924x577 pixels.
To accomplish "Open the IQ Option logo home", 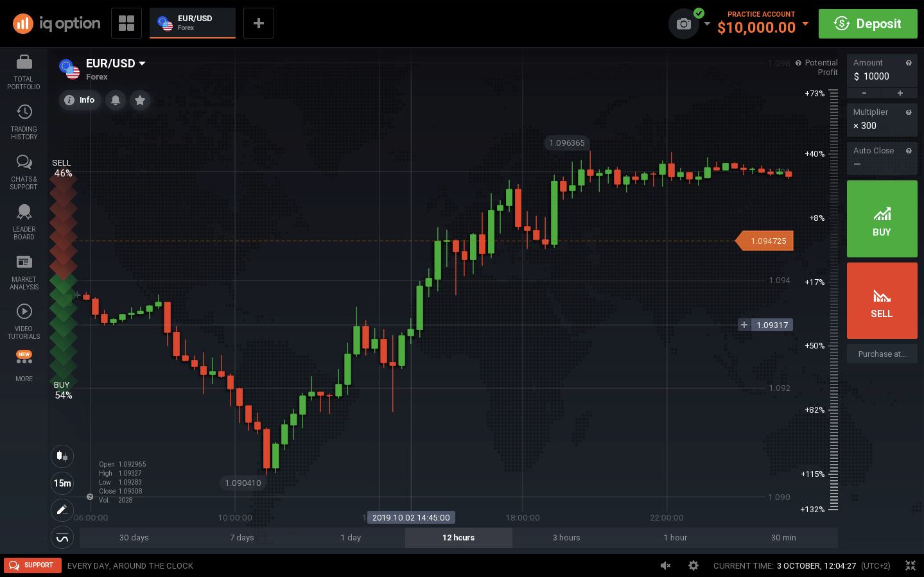I will (x=57, y=24).
